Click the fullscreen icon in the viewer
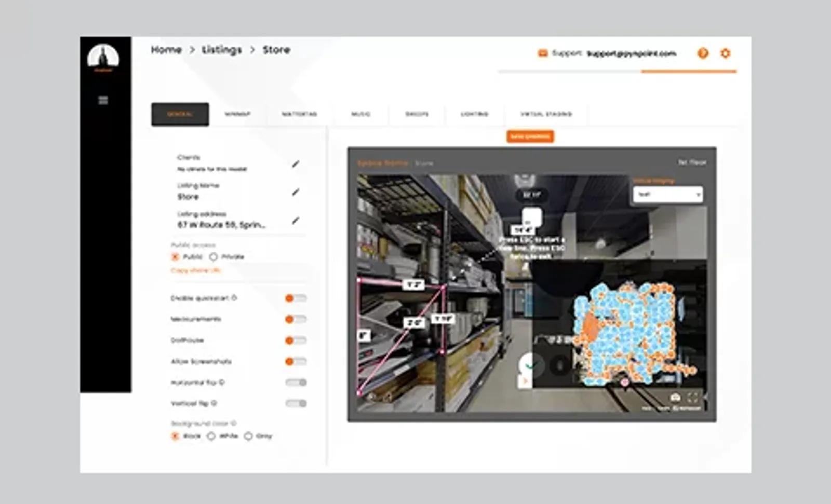The image size is (831, 504). coord(693,398)
